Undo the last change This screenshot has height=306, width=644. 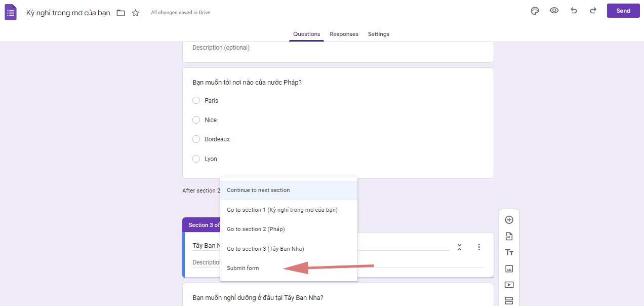(x=574, y=11)
